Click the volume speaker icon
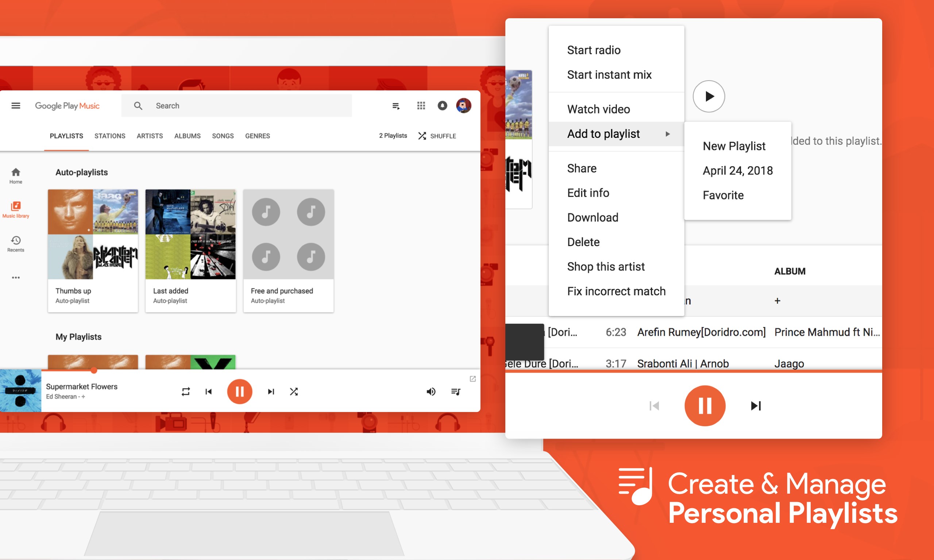 [431, 392]
